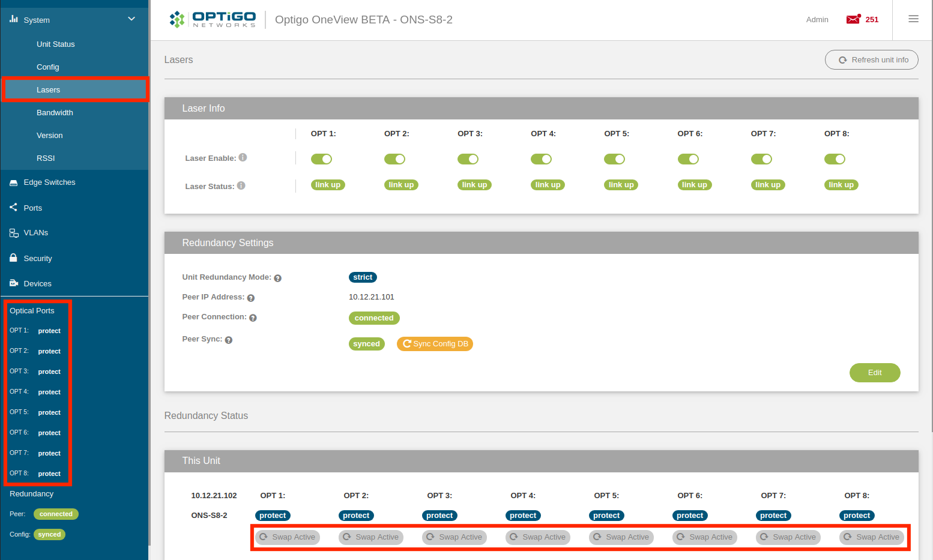Turn off the OPT 4 laser toggle

click(x=541, y=158)
